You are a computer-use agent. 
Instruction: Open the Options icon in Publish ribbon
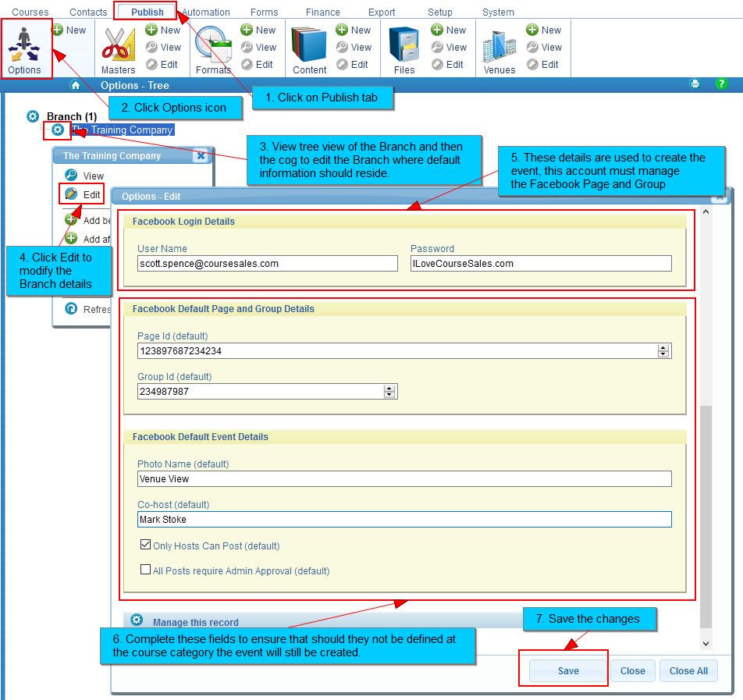(x=24, y=48)
